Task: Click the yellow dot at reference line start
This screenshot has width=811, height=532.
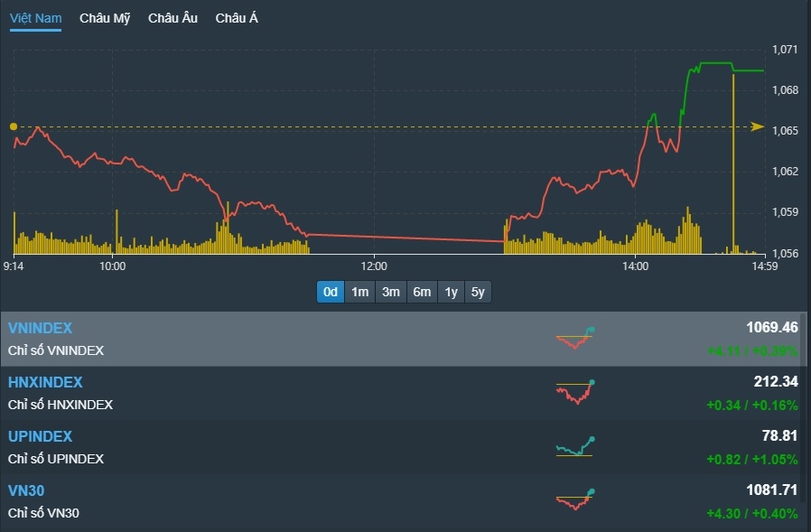Action: point(14,126)
